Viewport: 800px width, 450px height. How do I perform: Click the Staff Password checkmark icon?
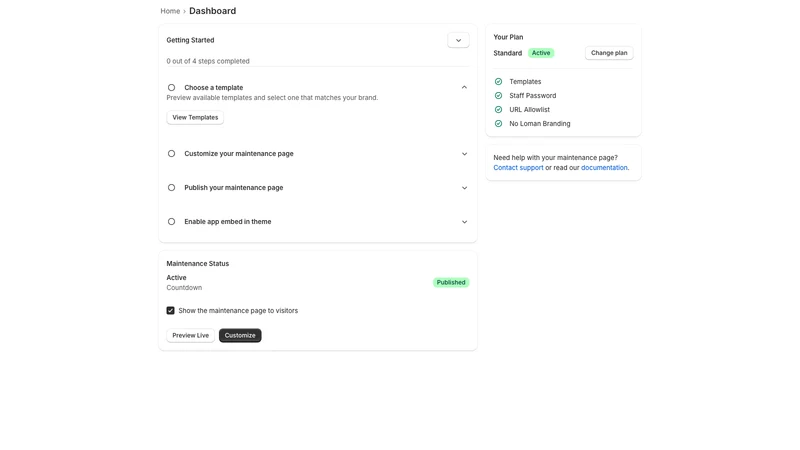pyautogui.click(x=498, y=95)
